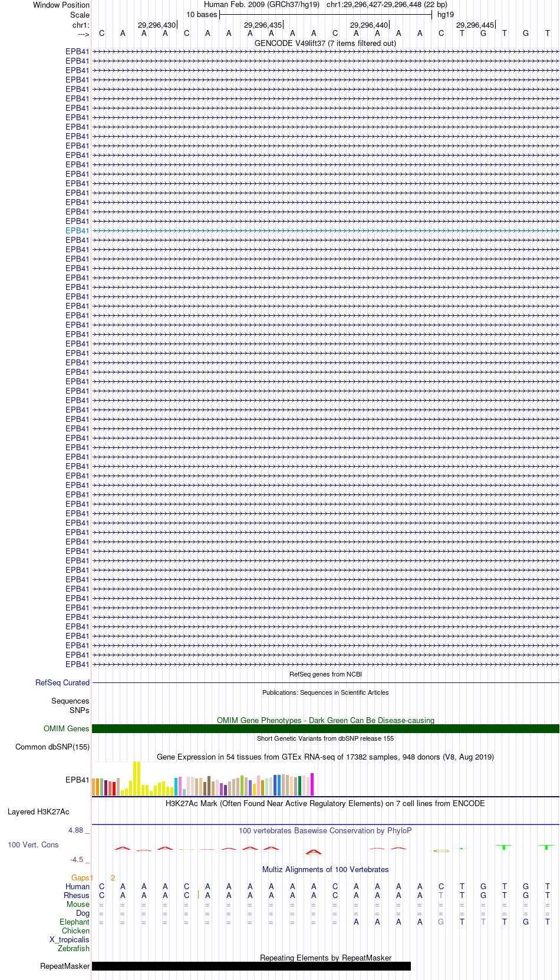
Task: Click the Sequences track label
Action: pos(70,701)
